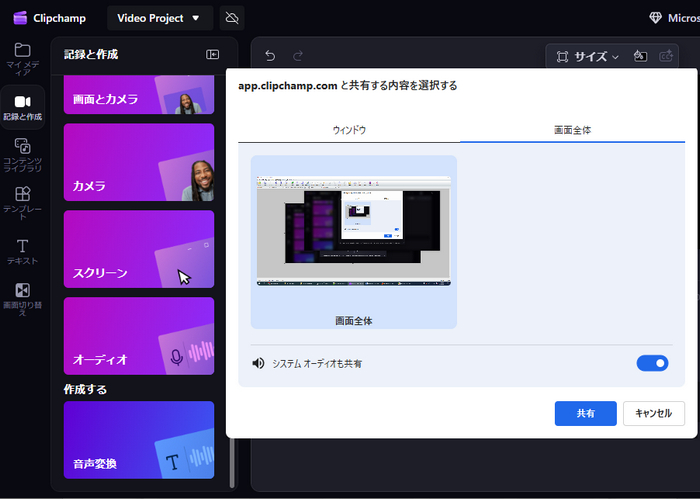Image resolution: width=700 pixels, height=500 pixels.
Task: Open the Video Project title dropdown
Action: [x=160, y=18]
